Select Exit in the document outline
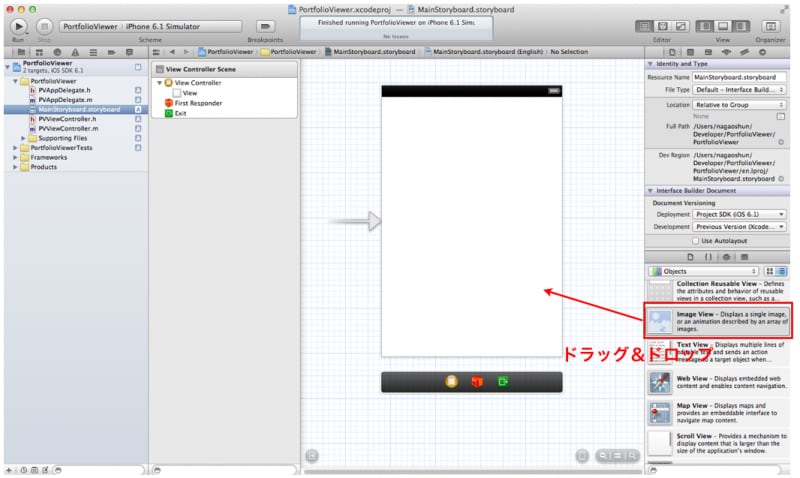The image size is (800, 478). 180,113
